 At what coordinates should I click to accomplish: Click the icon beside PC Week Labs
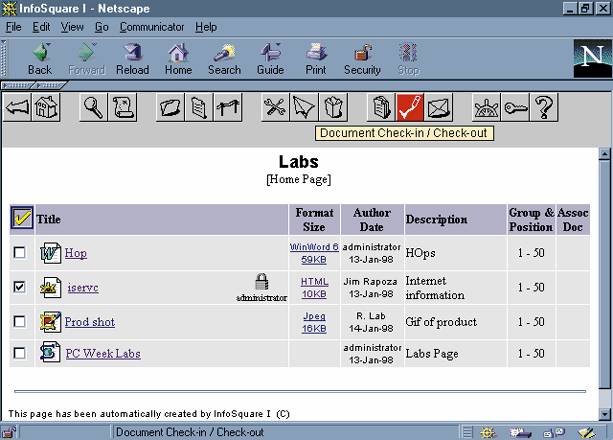(x=50, y=352)
